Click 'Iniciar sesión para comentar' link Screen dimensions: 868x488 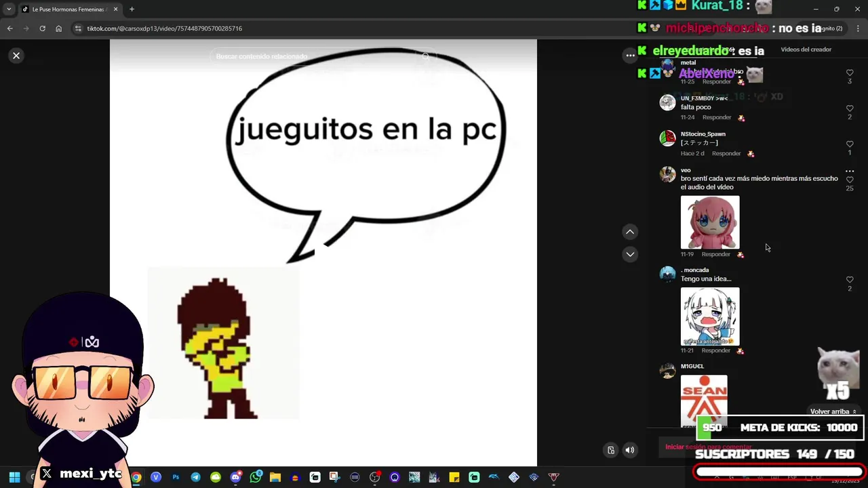pyautogui.click(x=709, y=447)
